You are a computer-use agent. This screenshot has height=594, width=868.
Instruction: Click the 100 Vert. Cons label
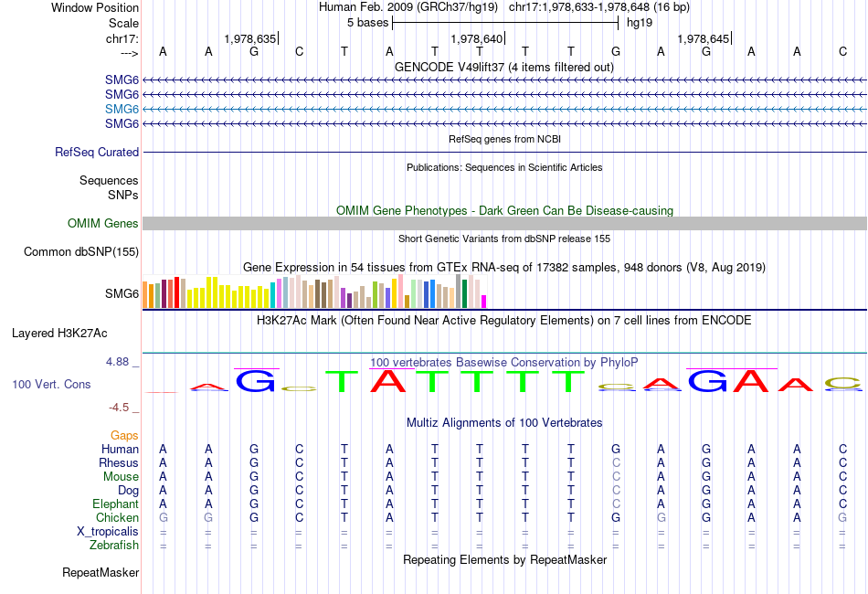51,384
